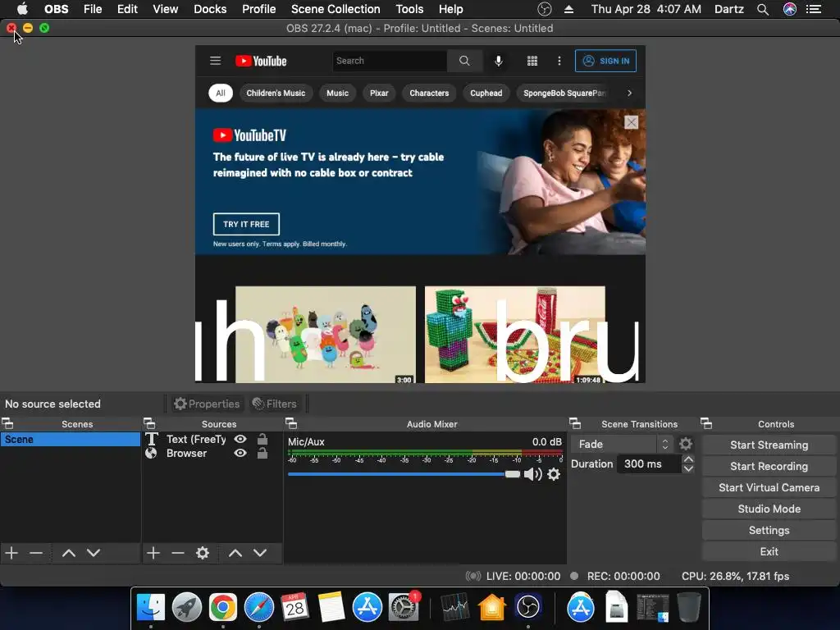840x630 pixels.
Task: Add a new source with plus icon
Action: [x=153, y=553]
